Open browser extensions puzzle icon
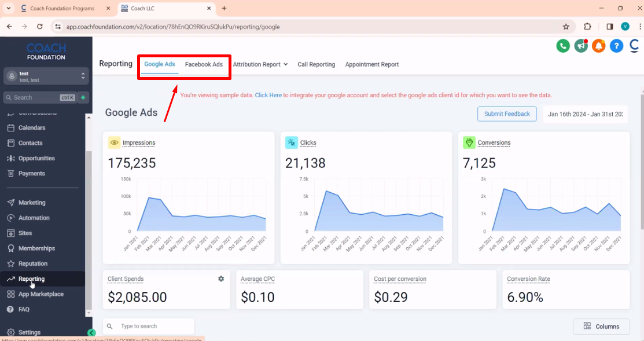 click(587, 27)
